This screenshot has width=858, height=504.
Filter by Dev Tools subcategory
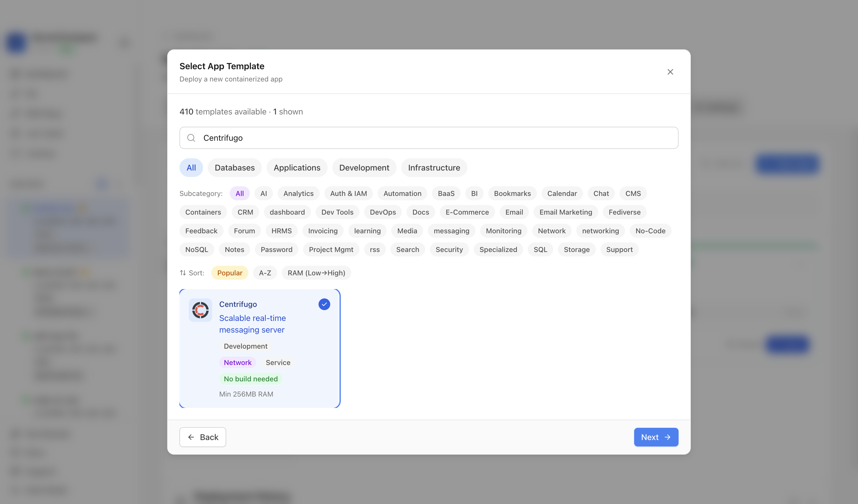(x=337, y=212)
